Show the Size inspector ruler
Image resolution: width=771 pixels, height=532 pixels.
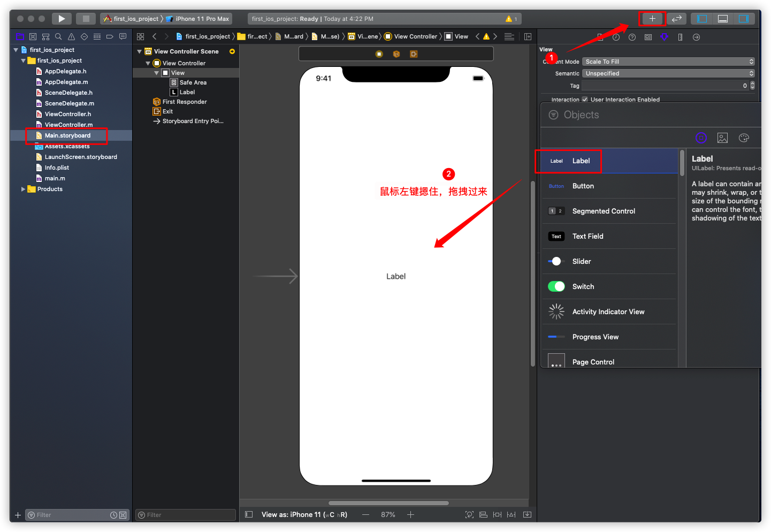pos(680,37)
